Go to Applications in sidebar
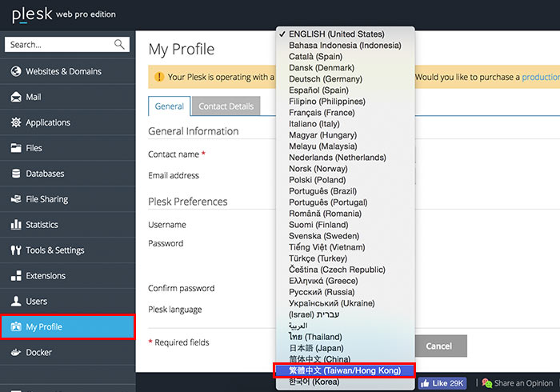 [67, 122]
